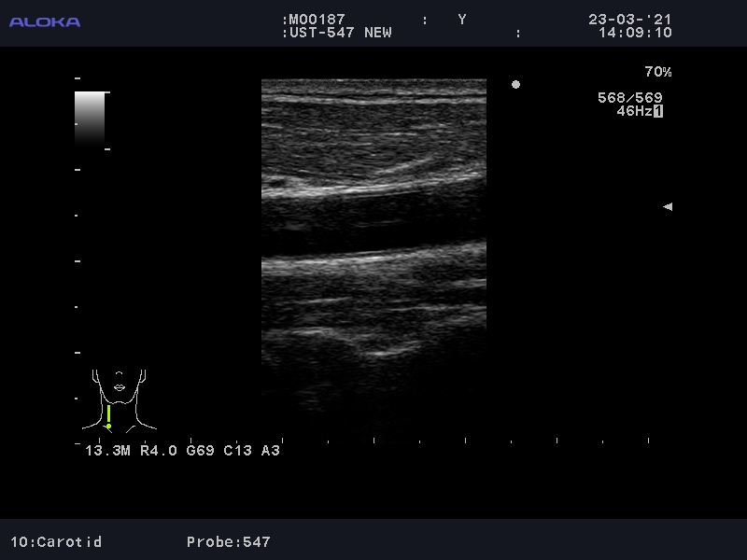Click the Probe:547 label
Image resolution: width=747 pixels, height=560 pixels.
point(228,541)
